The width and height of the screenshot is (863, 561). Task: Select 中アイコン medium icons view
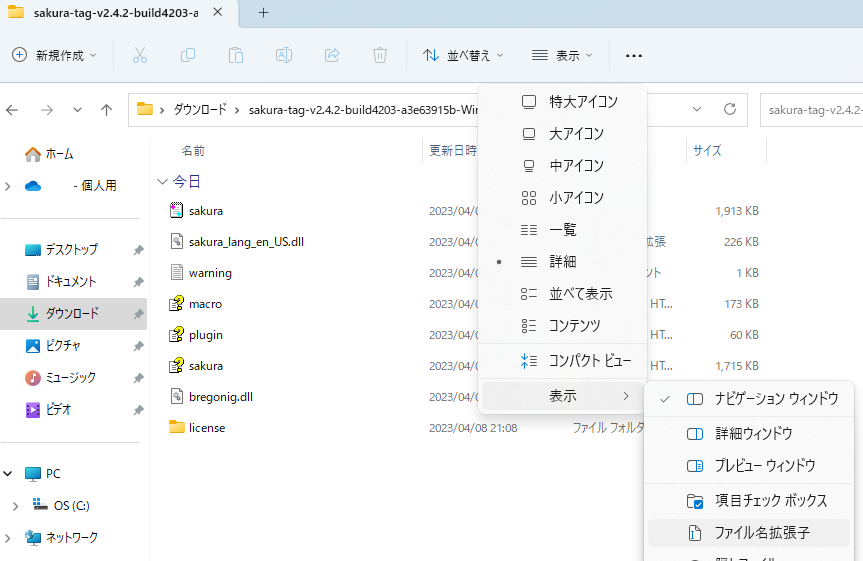click(x=562, y=166)
